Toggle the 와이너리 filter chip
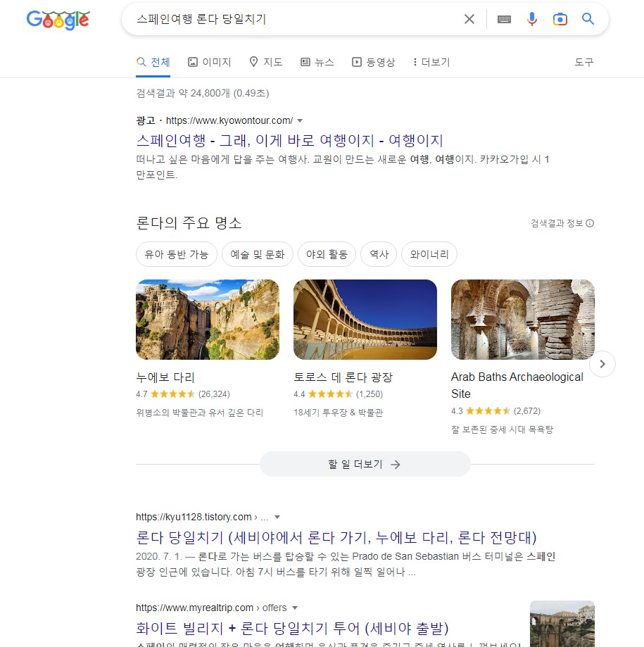The height and width of the screenshot is (647, 644). [x=429, y=254]
